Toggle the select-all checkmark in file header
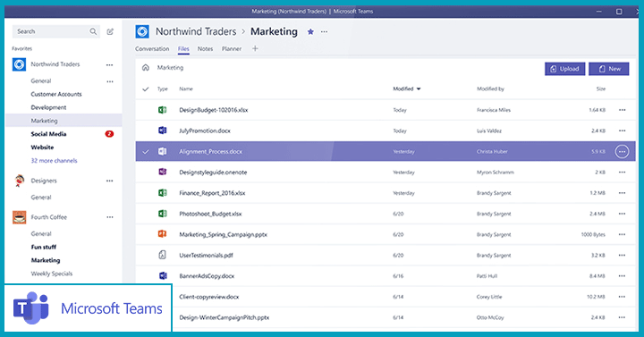644x337 pixels. [x=146, y=89]
